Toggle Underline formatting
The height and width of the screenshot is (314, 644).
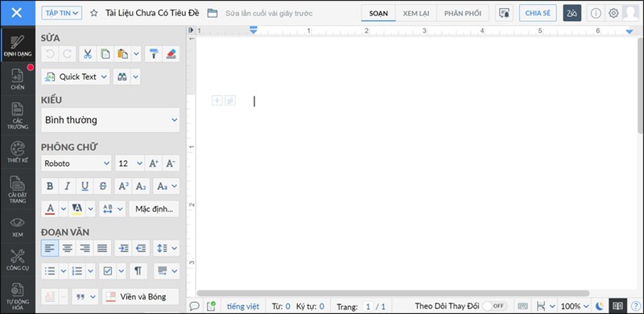pos(85,186)
